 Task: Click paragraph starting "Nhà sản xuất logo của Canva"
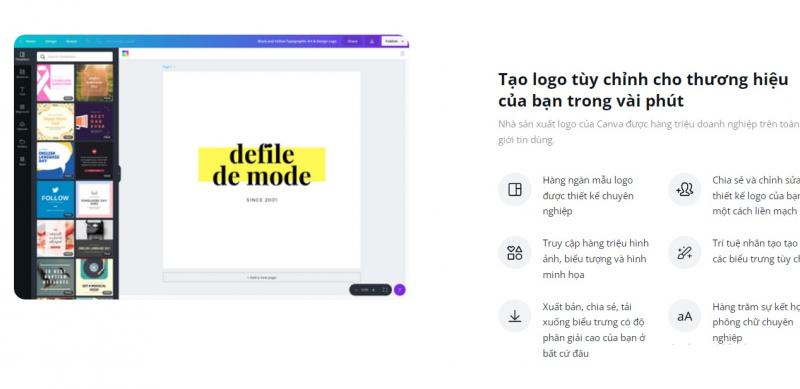point(649,132)
